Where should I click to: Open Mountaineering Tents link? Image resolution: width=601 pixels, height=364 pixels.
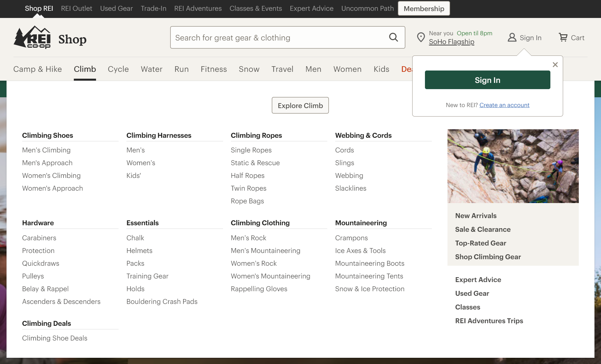click(x=369, y=276)
